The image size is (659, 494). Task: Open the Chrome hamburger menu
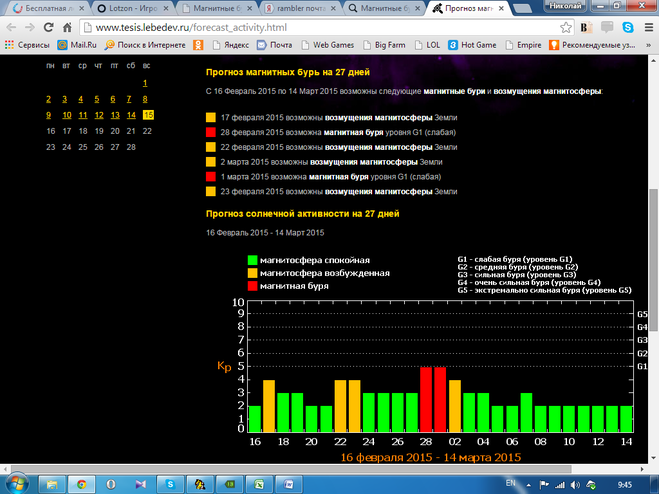click(x=645, y=27)
